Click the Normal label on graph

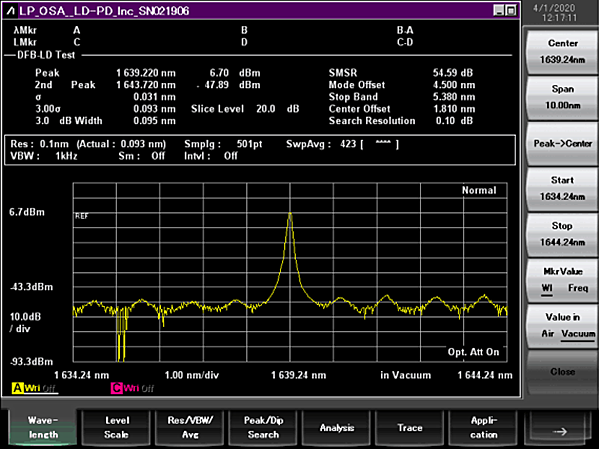479,190
